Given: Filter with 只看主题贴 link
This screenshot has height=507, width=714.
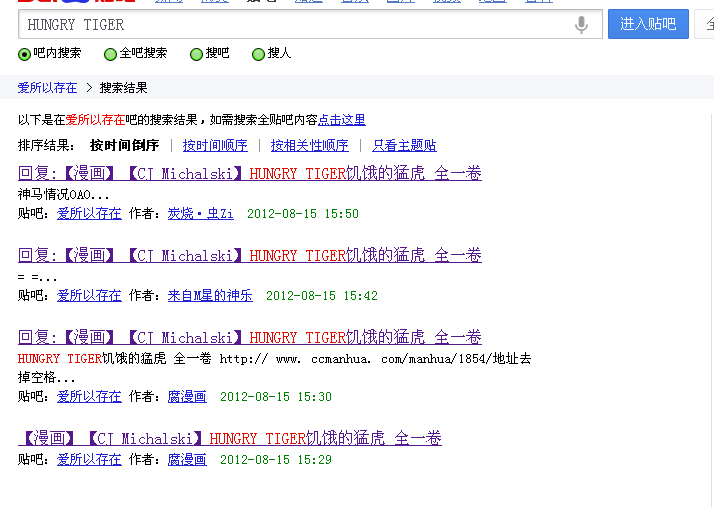Looking at the screenshot, I should pos(404,145).
